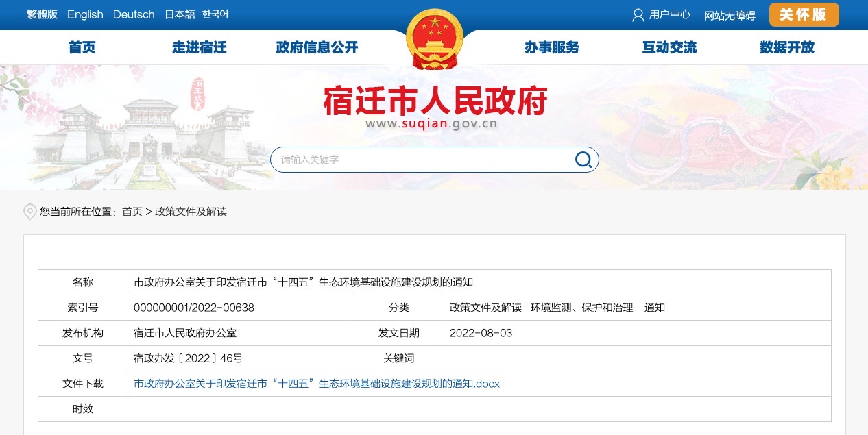Open the 数据开放 menu

point(787,47)
